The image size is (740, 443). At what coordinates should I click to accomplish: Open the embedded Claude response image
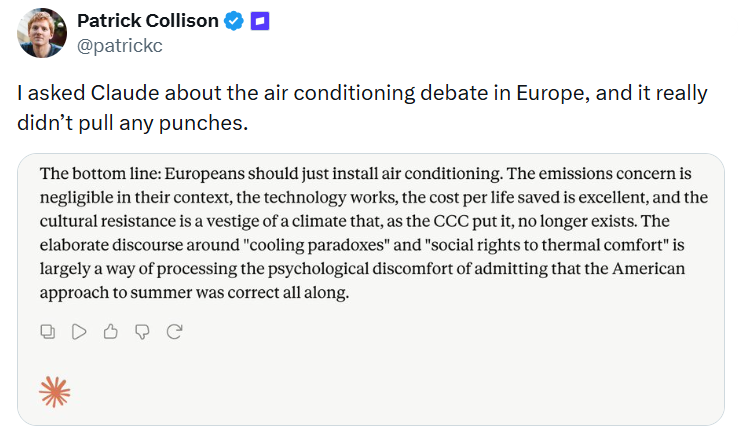[371, 290]
